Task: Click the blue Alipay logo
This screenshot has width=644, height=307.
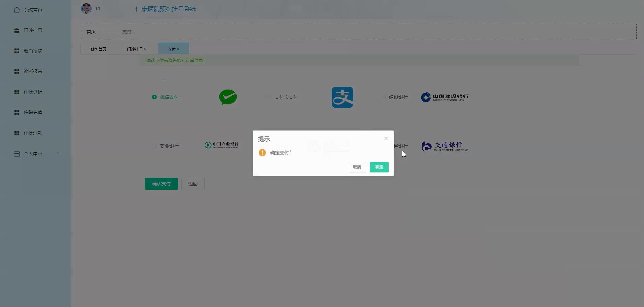Action: [343, 97]
